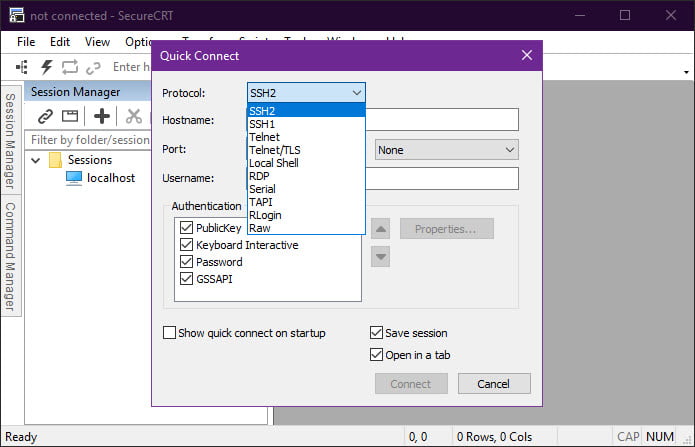Select Telnet in the protocol list
695x447 pixels.
[x=306, y=137]
